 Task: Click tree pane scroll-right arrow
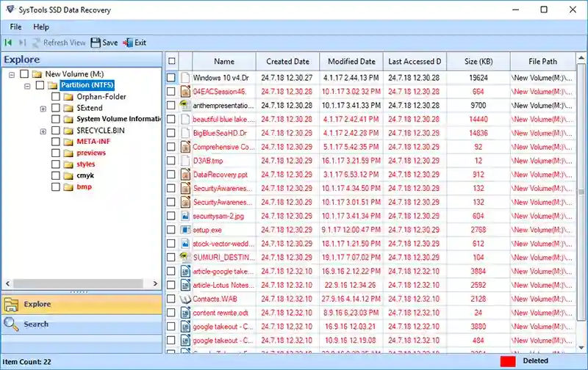pyautogui.click(x=155, y=283)
